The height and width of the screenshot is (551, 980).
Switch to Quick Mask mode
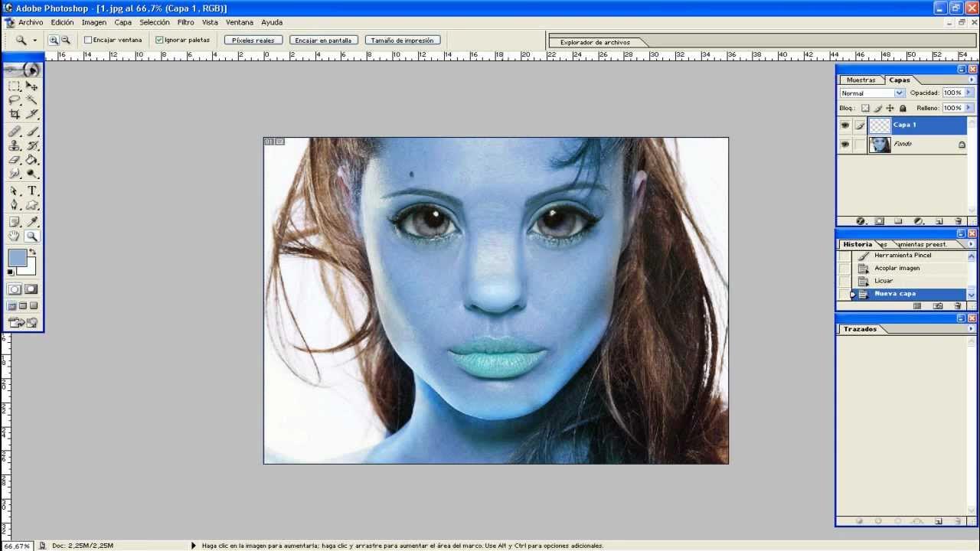click(x=31, y=289)
